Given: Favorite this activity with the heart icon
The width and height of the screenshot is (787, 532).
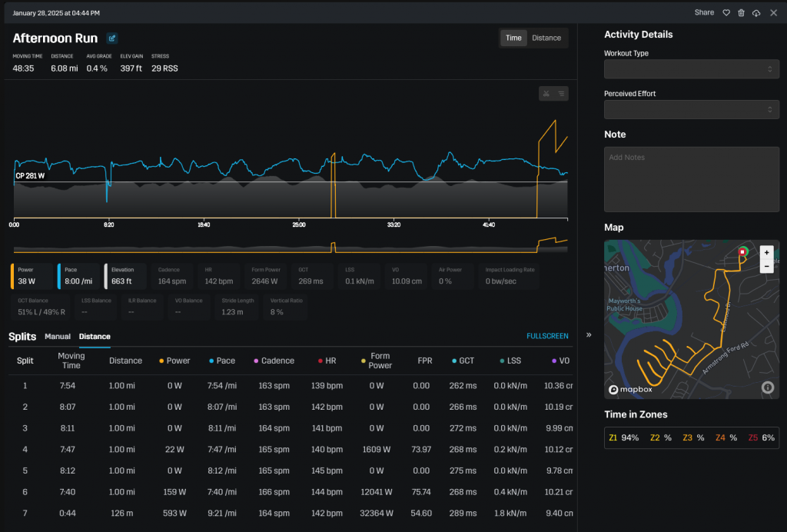Looking at the screenshot, I should [x=726, y=13].
